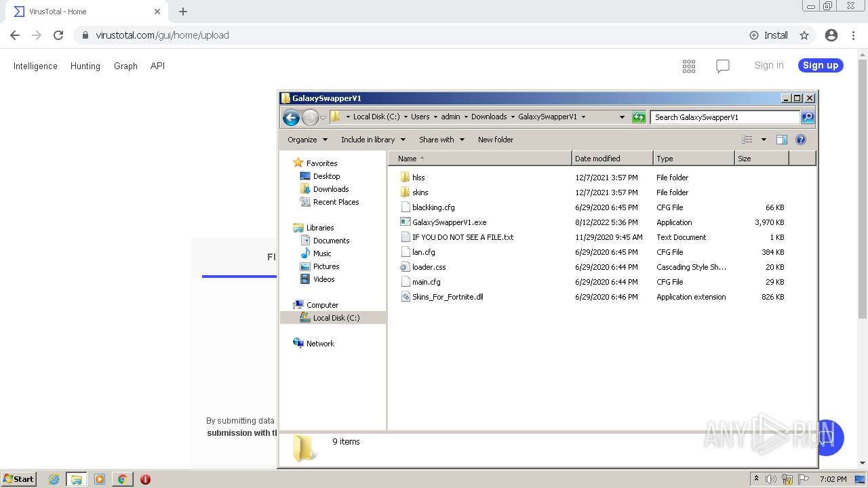Expand breadcrumb arrow after Users
The image size is (868, 488).
[x=435, y=117]
